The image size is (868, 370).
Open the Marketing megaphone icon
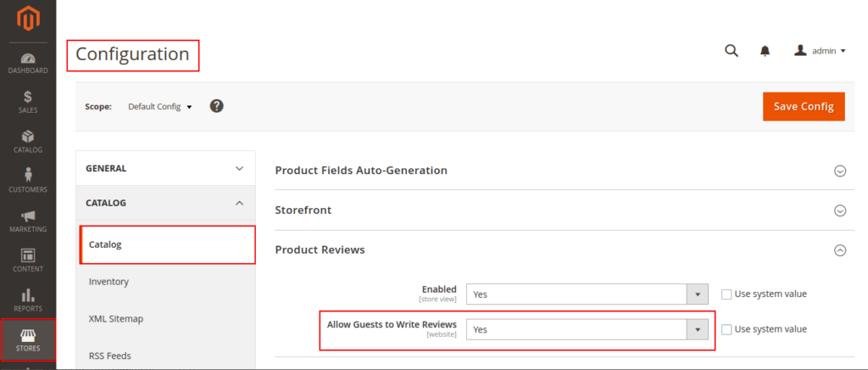(x=28, y=220)
